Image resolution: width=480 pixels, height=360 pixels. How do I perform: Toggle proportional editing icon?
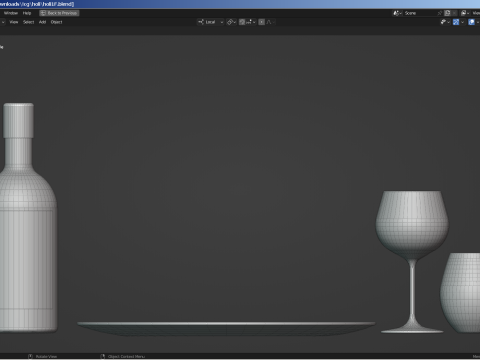click(262, 22)
